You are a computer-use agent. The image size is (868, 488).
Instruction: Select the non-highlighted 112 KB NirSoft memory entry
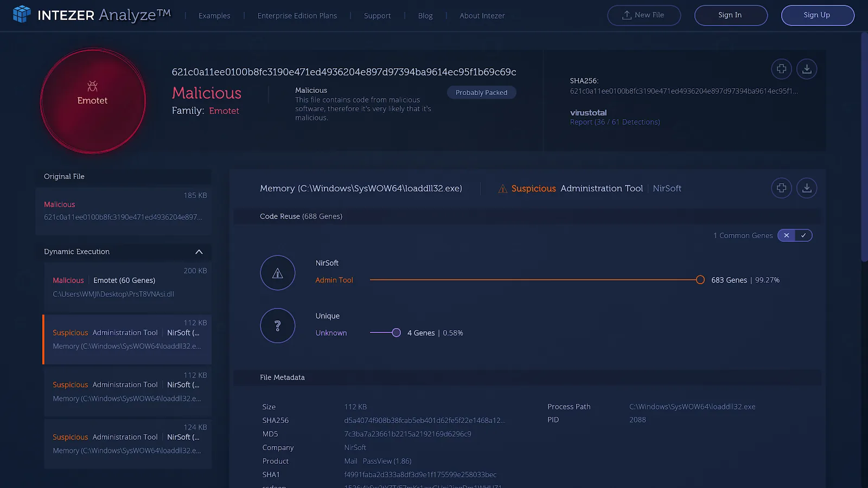click(x=128, y=391)
